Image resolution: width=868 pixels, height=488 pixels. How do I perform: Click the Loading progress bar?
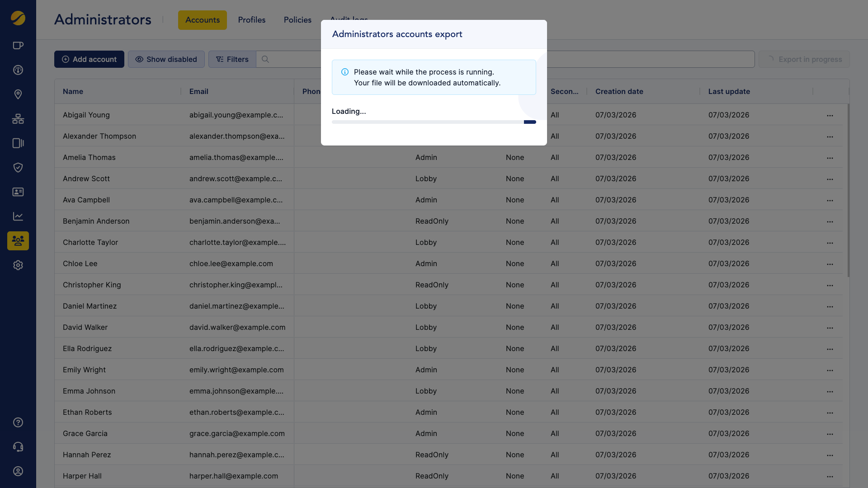434,122
